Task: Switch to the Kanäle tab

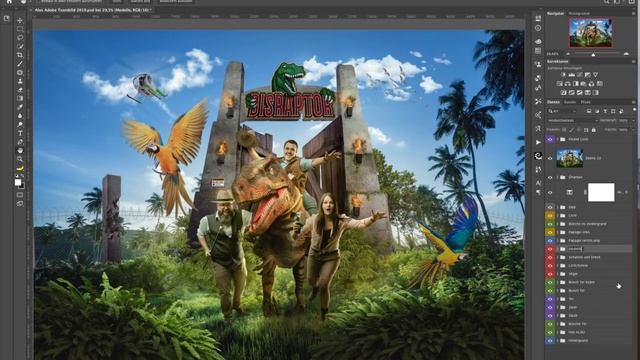Action: [570, 102]
